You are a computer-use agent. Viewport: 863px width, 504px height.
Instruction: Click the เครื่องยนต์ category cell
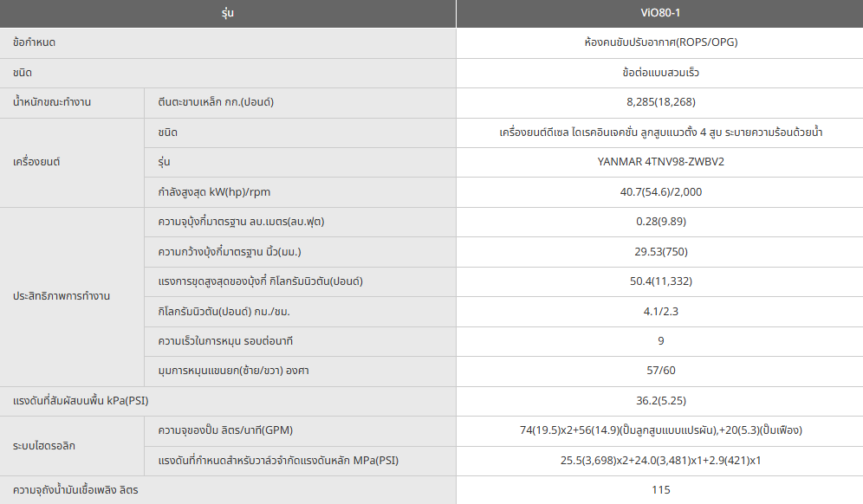(37, 162)
